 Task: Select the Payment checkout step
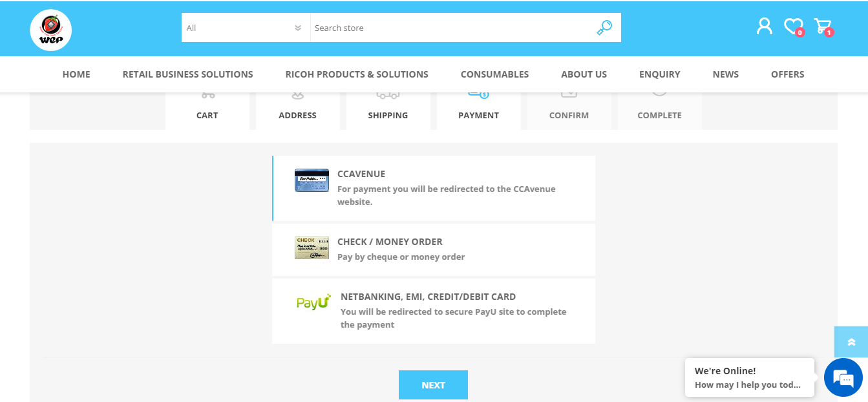pyautogui.click(x=478, y=111)
